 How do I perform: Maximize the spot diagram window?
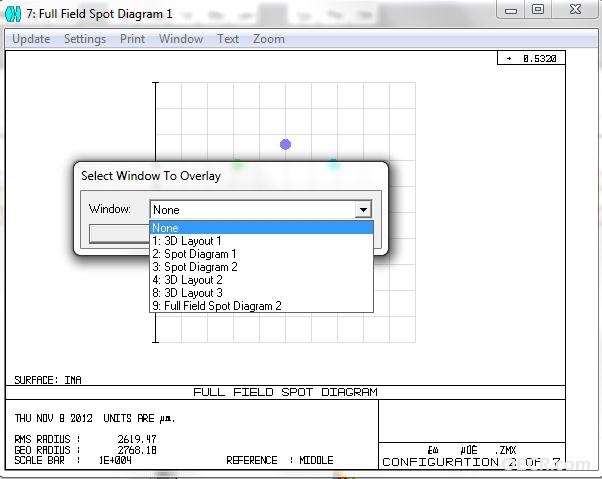point(538,9)
